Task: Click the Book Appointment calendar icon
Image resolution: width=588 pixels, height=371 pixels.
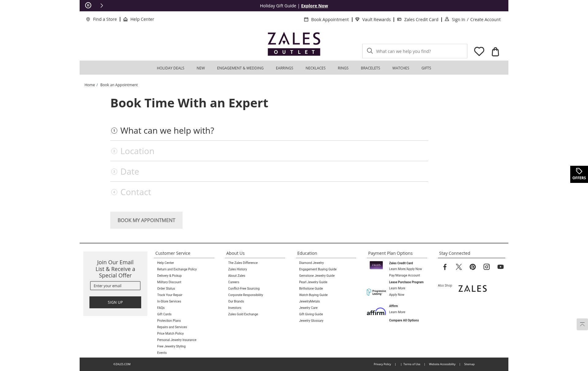Action: pos(306,19)
